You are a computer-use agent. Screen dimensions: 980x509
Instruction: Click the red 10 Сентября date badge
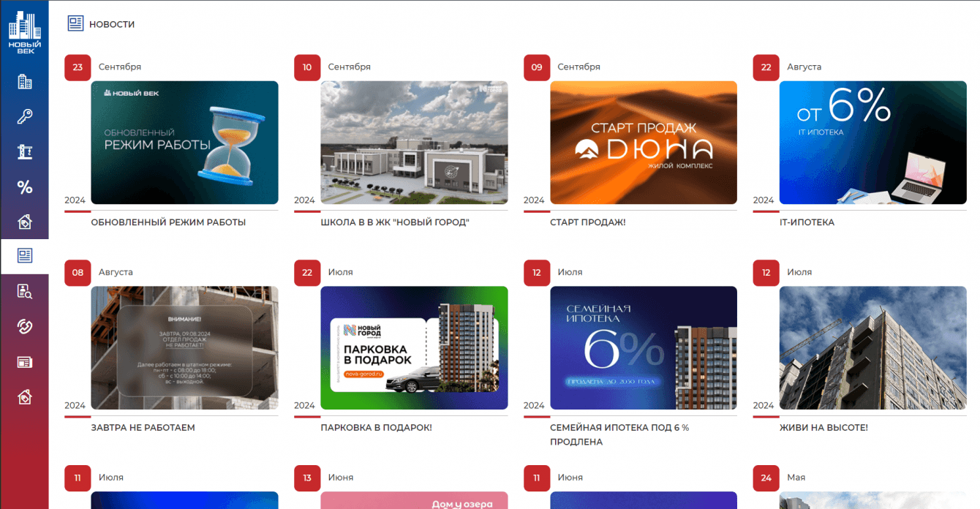[x=307, y=67]
